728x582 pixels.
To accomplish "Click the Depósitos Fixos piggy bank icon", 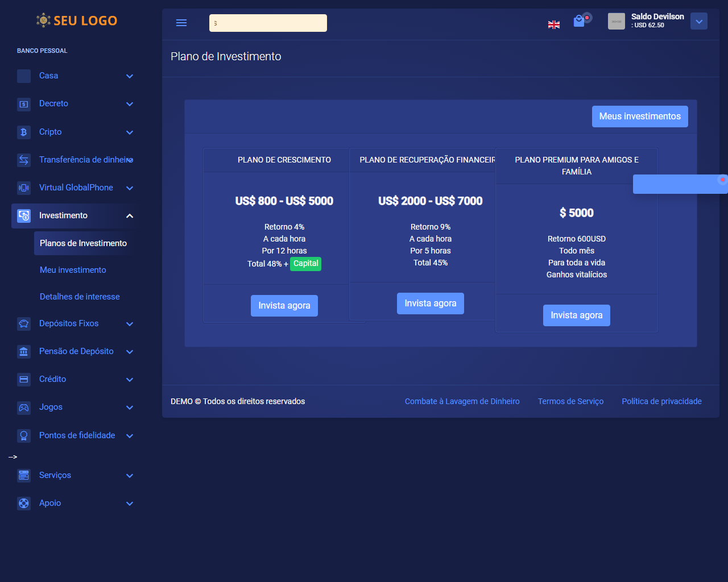I will coord(24,323).
